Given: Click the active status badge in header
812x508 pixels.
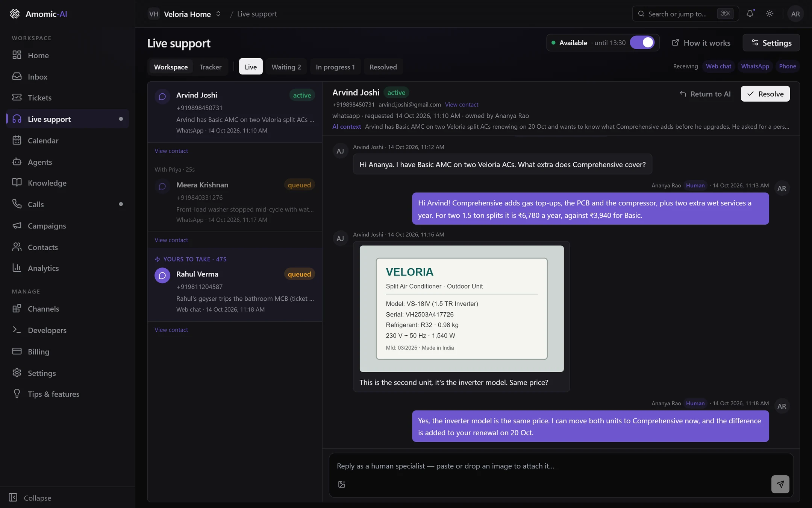Looking at the screenshot, I should [x=396, y=93].
